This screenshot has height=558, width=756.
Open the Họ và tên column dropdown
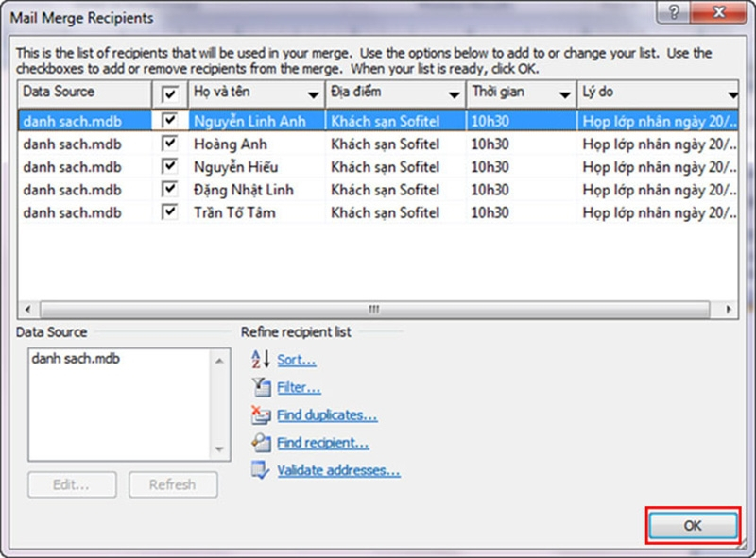[313, 95]
